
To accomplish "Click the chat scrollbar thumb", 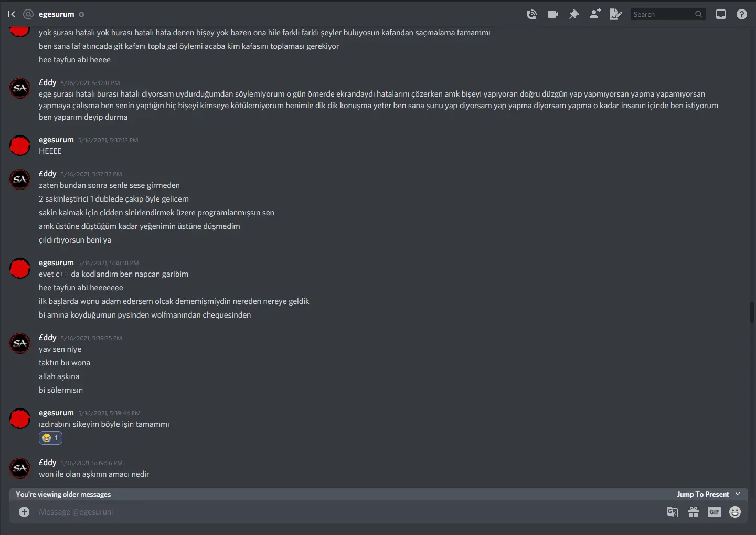I will tap(752, 313).
